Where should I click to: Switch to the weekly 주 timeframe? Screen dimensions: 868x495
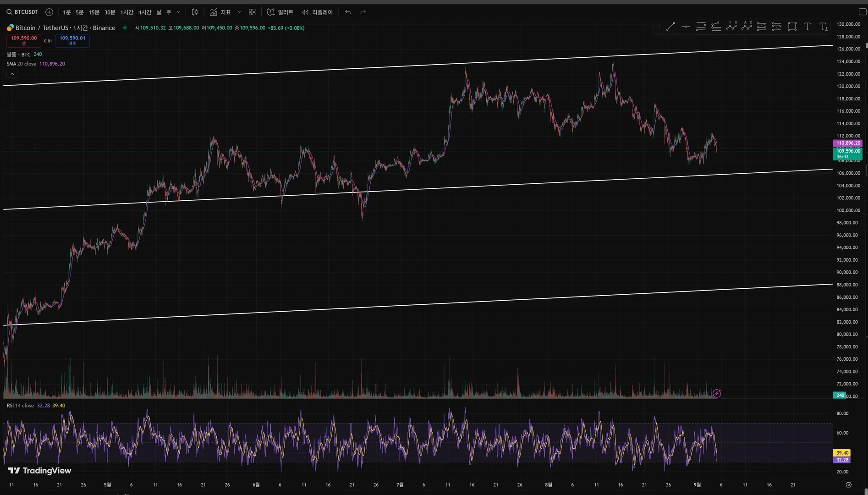coord(169,12)
